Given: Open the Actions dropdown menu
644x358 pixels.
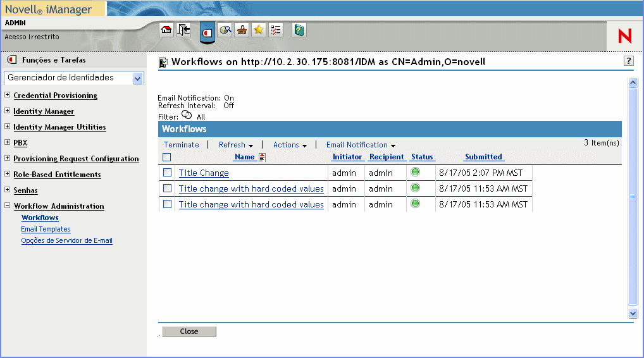Looking at the screenshot, I should (290, 144).
